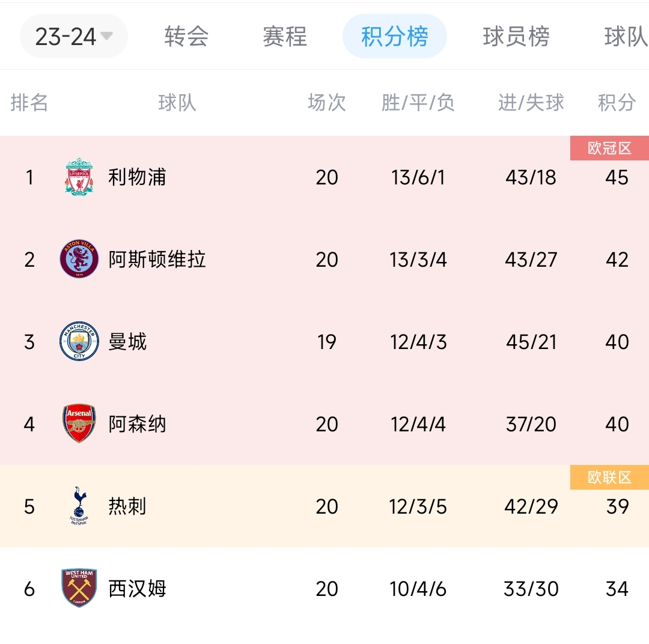Tap the Tottenham Hotspur crest
The image size is (649, 644).
click(x=79, y=506)
